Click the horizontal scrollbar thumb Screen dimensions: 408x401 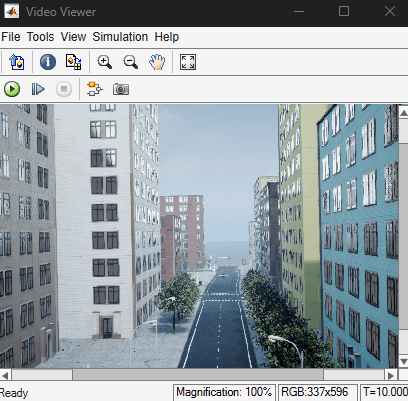pos(198,375)
